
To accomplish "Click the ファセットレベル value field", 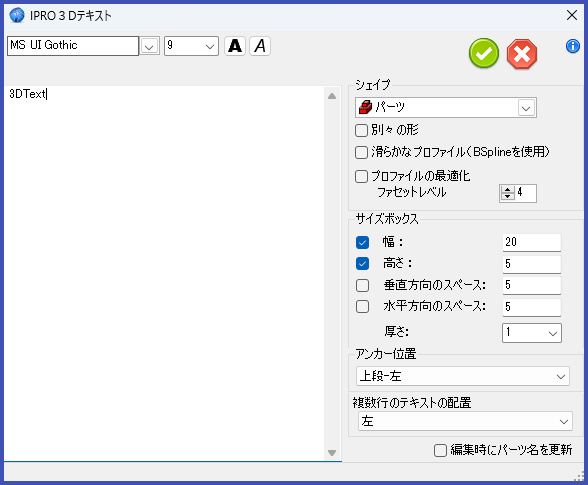I will click(526, 193).
